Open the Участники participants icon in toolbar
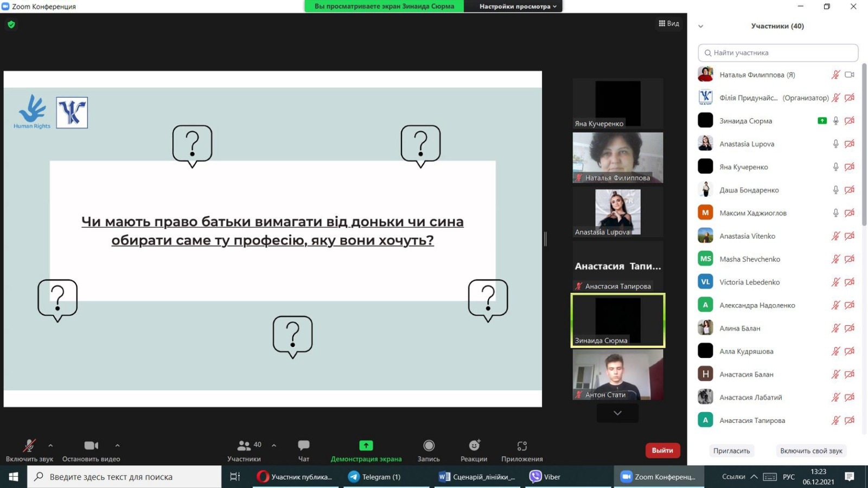 tap(244, 446)
